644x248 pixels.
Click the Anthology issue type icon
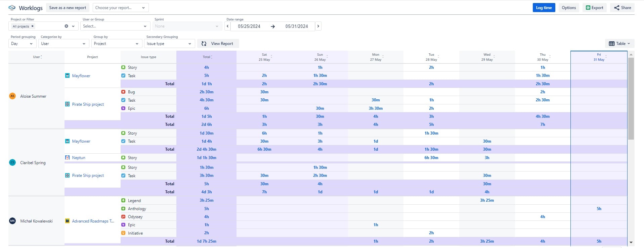tap(123, 209)
